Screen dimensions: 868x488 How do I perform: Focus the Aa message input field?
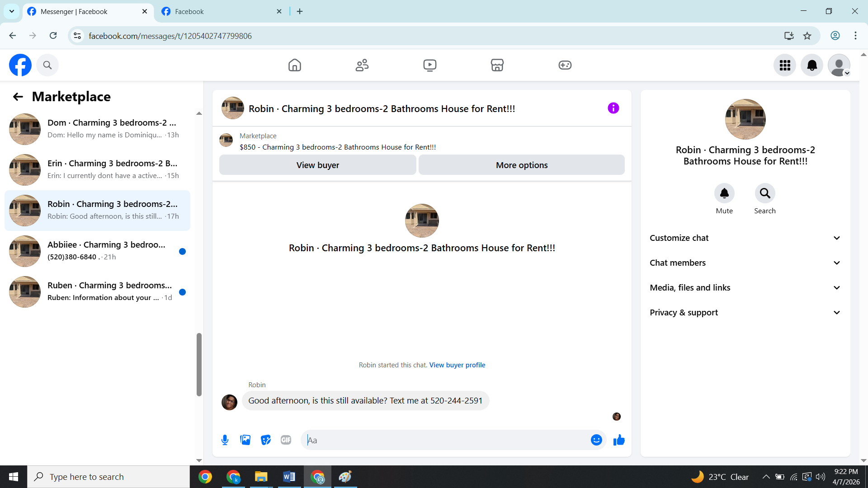[445, 440]
